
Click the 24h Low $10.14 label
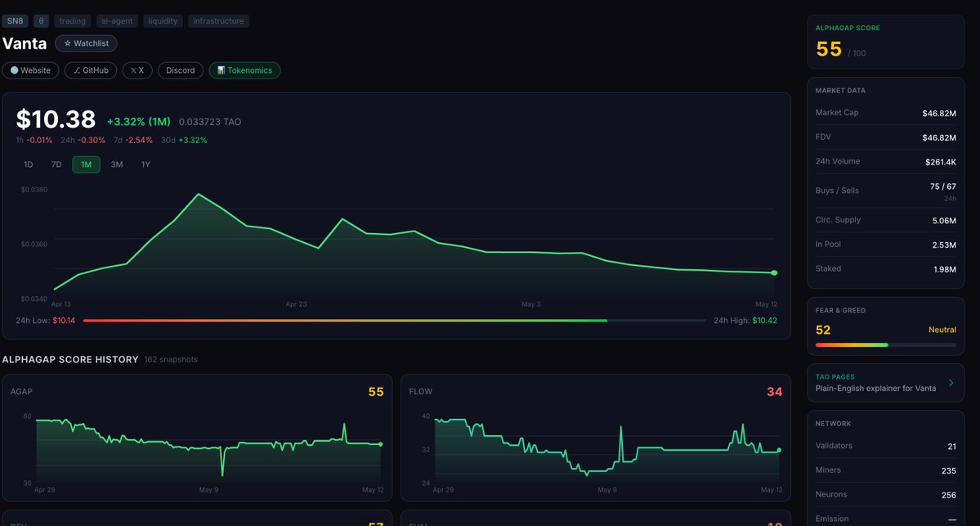[x=45, y=320]
